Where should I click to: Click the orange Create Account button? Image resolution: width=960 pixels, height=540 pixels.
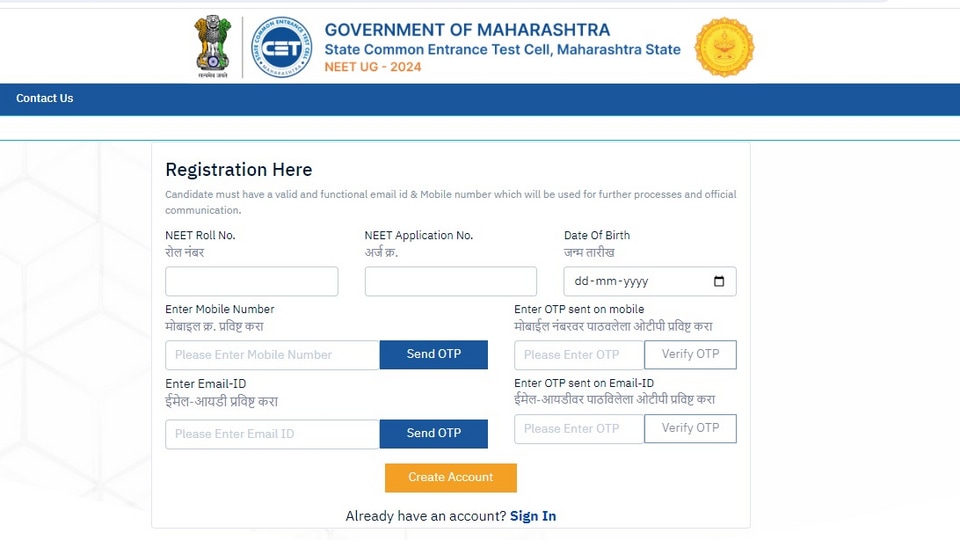coord(451,478)
